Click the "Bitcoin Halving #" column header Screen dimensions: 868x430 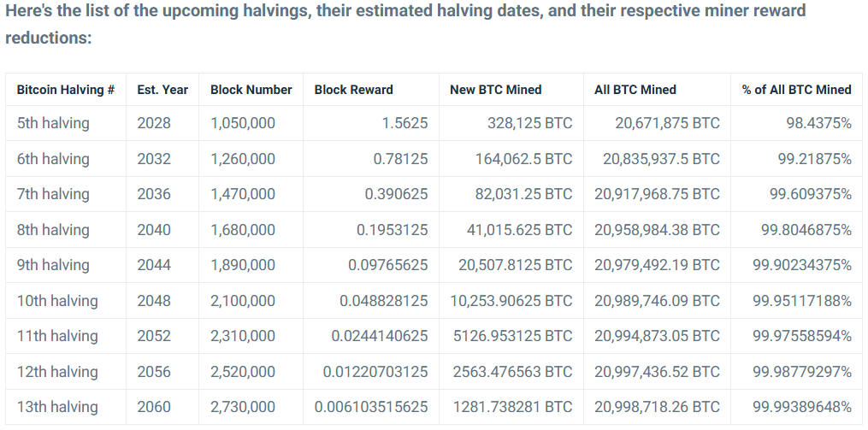tap(66, 90)
